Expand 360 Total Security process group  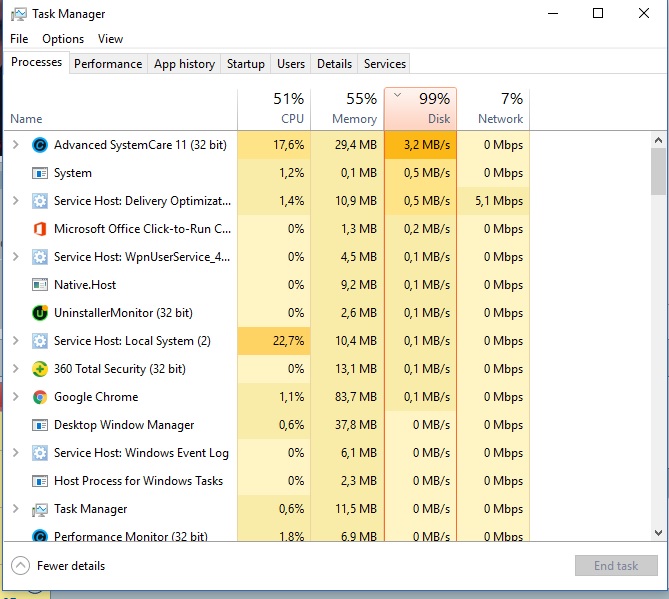(16, 369)
